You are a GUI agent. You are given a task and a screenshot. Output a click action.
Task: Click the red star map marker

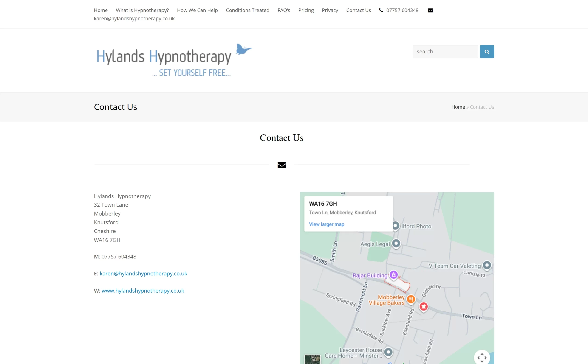click(424, 306)
